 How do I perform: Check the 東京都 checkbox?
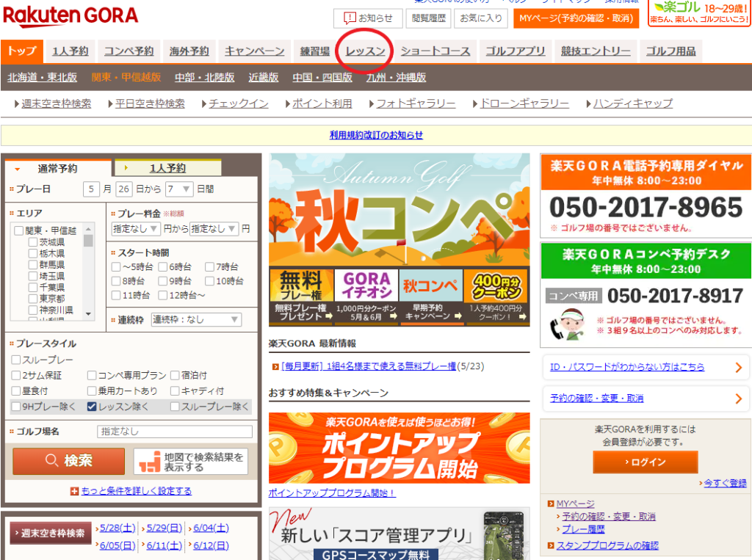[x=33, y=299]
